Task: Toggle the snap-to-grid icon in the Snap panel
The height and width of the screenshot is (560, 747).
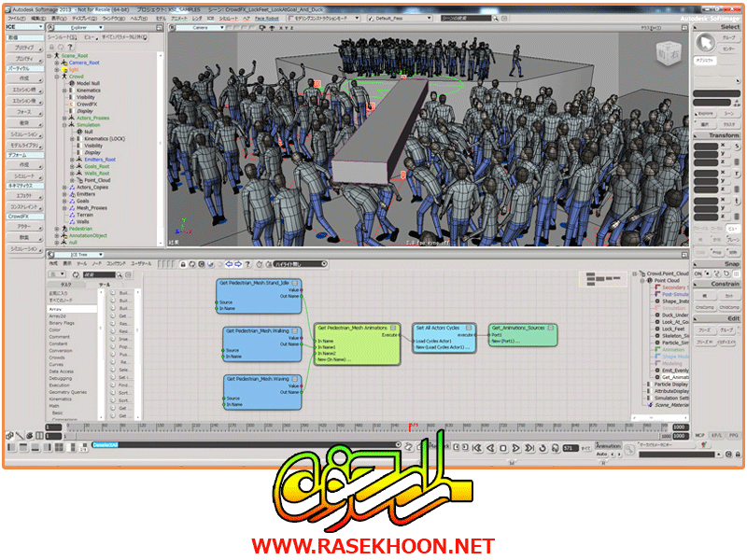Action: tap(737, 273)
